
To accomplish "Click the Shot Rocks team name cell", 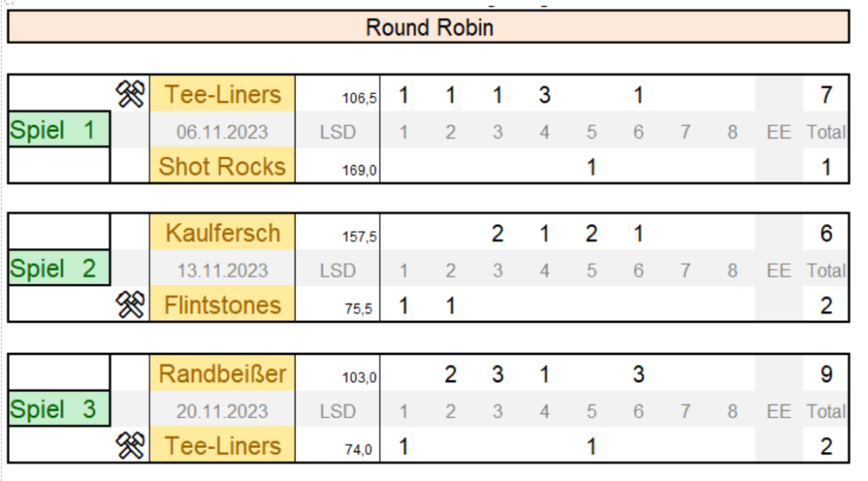I will point(222,166).
